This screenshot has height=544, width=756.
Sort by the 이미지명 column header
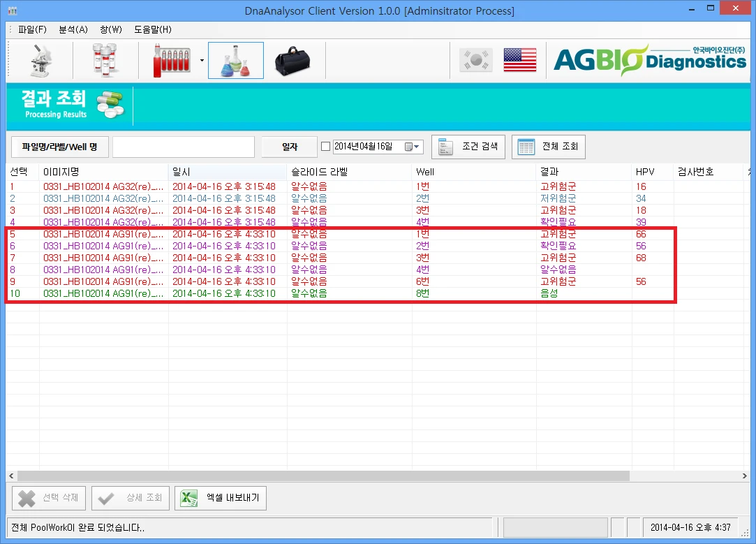pyautogui.click(x=103, y=172)
